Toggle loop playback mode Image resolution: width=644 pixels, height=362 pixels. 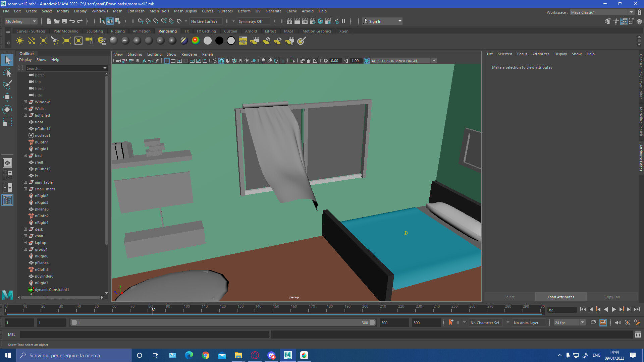tap(593, 322)
